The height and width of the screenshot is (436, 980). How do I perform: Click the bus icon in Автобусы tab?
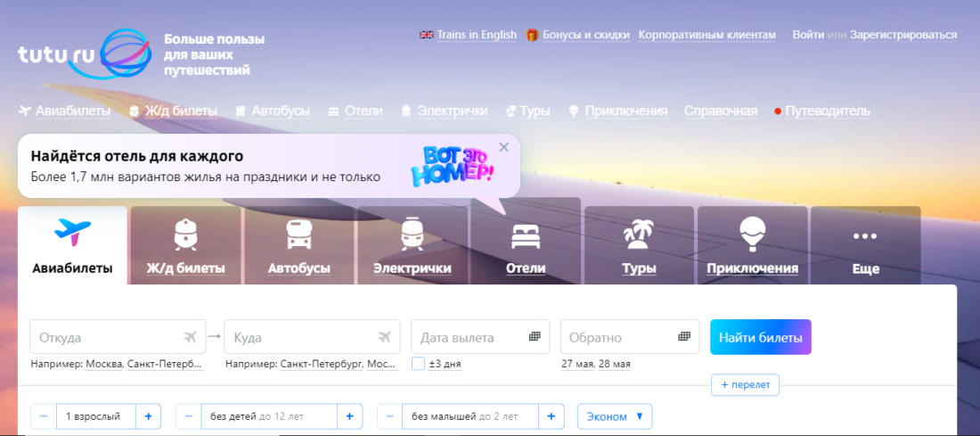click(x=298, y=234)
